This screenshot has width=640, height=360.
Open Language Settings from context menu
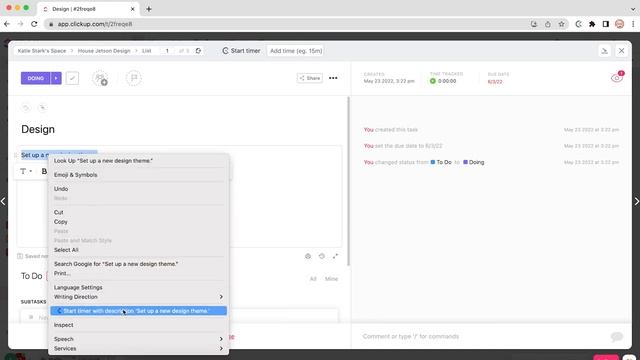tap(138, 287)
